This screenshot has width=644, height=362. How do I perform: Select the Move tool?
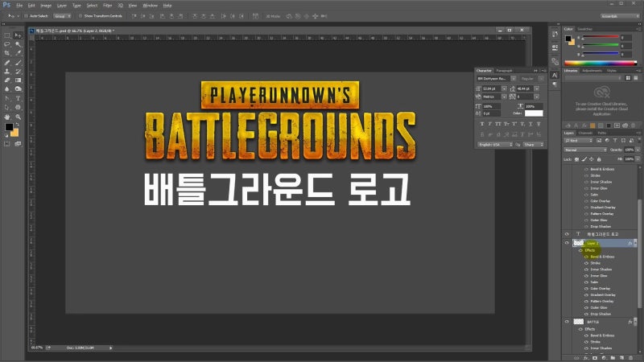[x=18, y=35]
